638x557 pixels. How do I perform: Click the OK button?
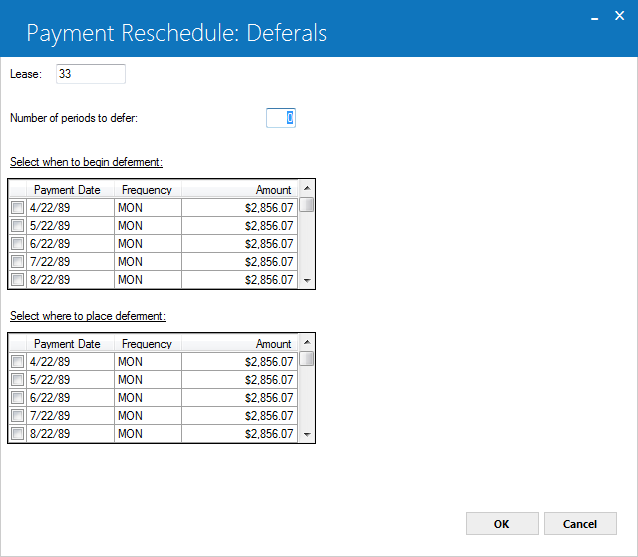point(502,524)
